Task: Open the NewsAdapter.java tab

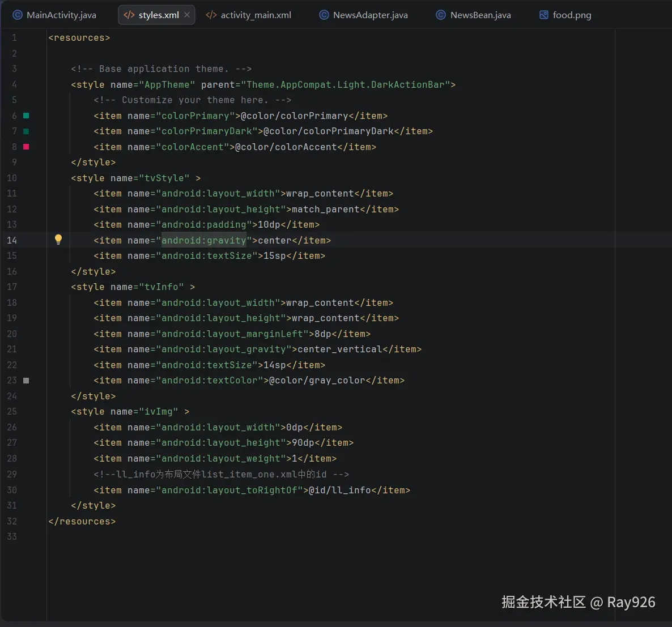Action: 370,15
